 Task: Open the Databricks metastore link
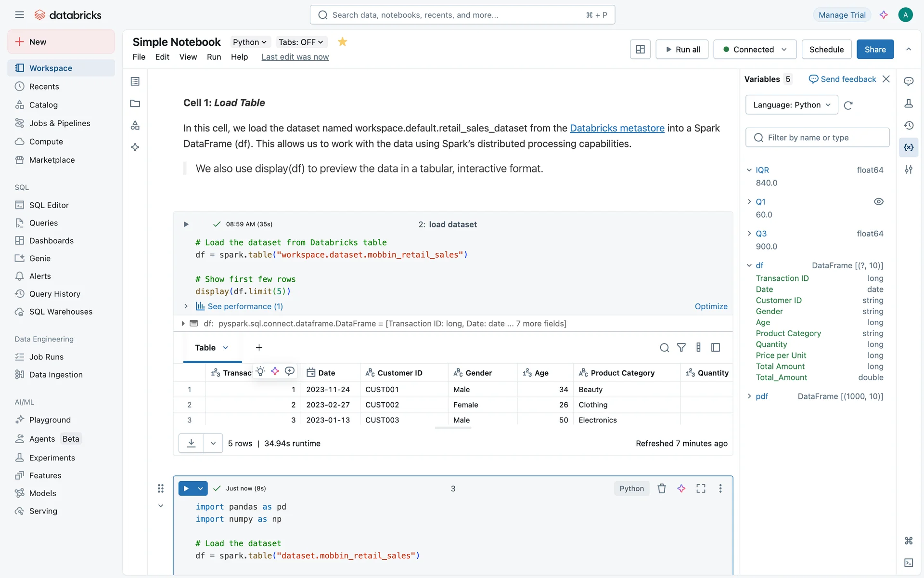point(617,128)
